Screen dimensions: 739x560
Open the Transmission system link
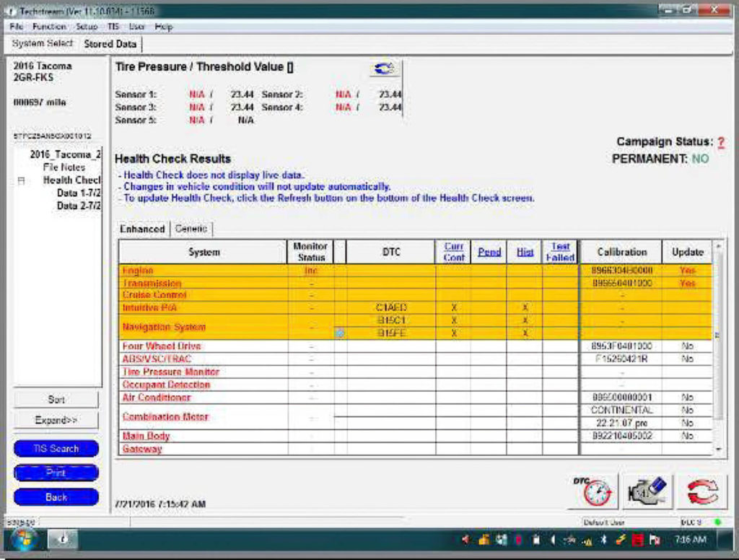click(x=152, y=284)
